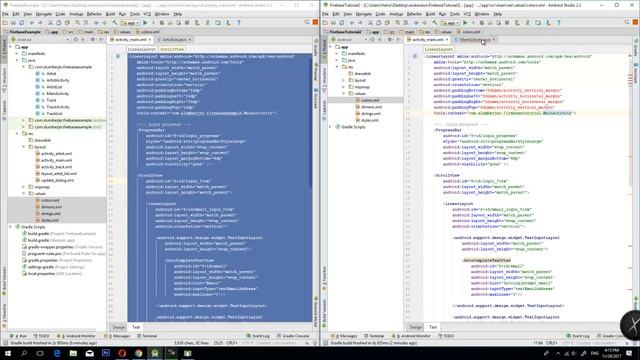640x360 pixels.
Task: Click Help question mark in left window toolbar
Action: [239, 23]
